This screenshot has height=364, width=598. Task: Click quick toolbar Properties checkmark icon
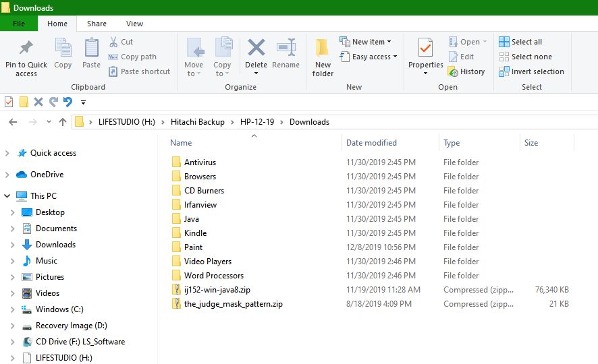9,102
